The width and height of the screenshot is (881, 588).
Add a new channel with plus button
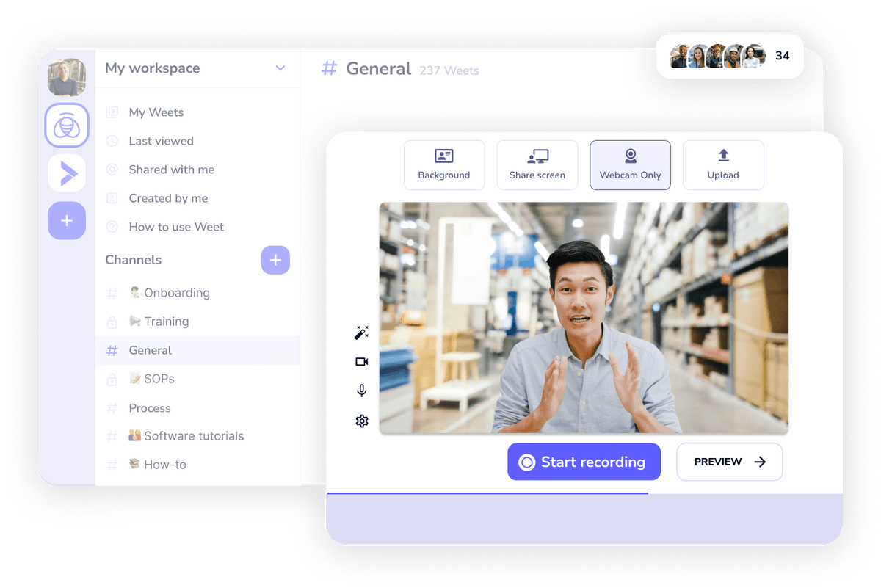(275, 260)
